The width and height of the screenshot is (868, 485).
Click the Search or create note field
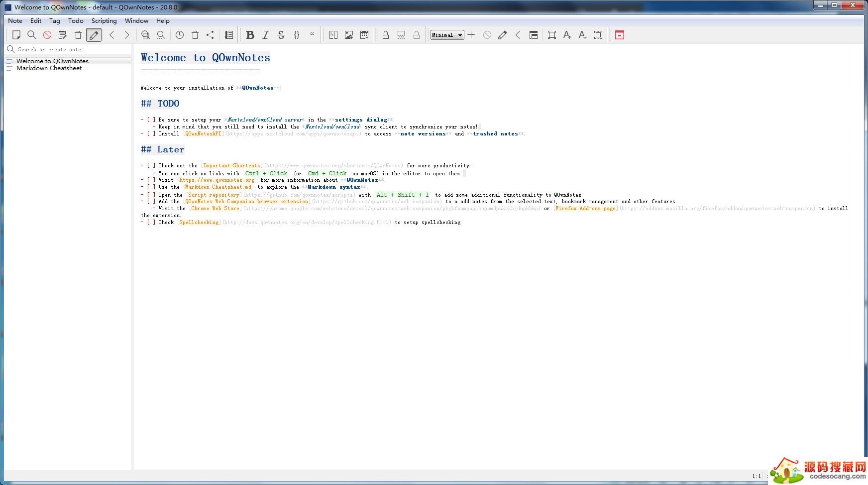(69, 49)
